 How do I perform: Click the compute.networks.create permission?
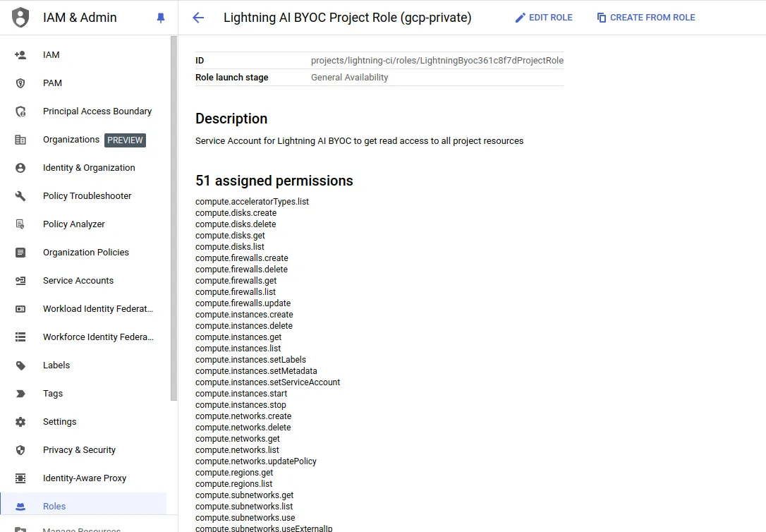click(243, 416)
